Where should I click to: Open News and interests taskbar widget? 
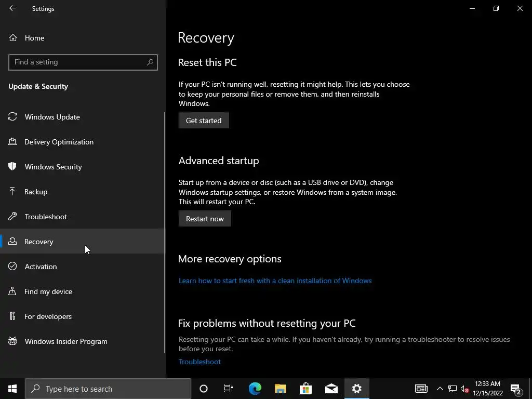click(x=421, y=389)
